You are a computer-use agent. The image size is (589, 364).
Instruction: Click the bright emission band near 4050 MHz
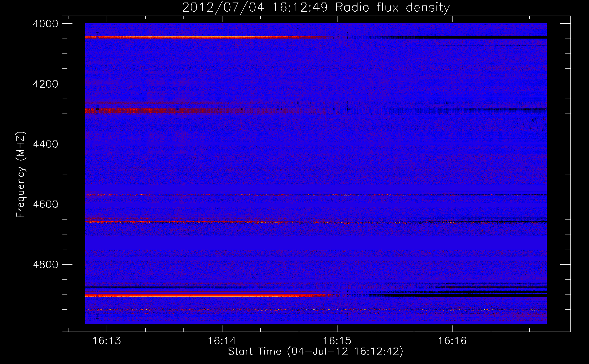pos(208,37)
